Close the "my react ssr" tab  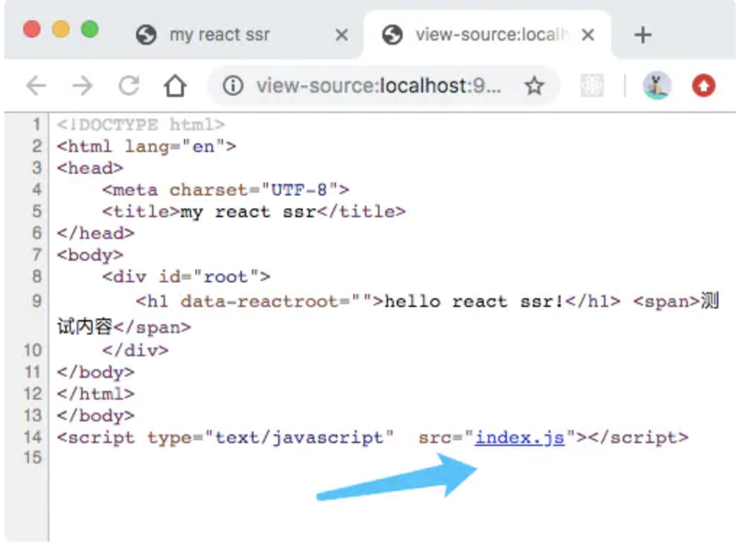point(342,35)
